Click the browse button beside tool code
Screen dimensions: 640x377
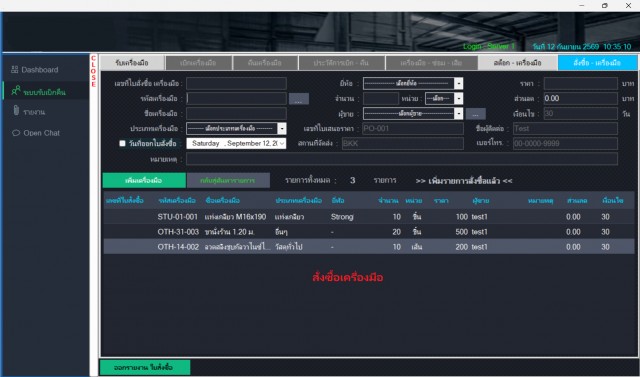(299, 99)
